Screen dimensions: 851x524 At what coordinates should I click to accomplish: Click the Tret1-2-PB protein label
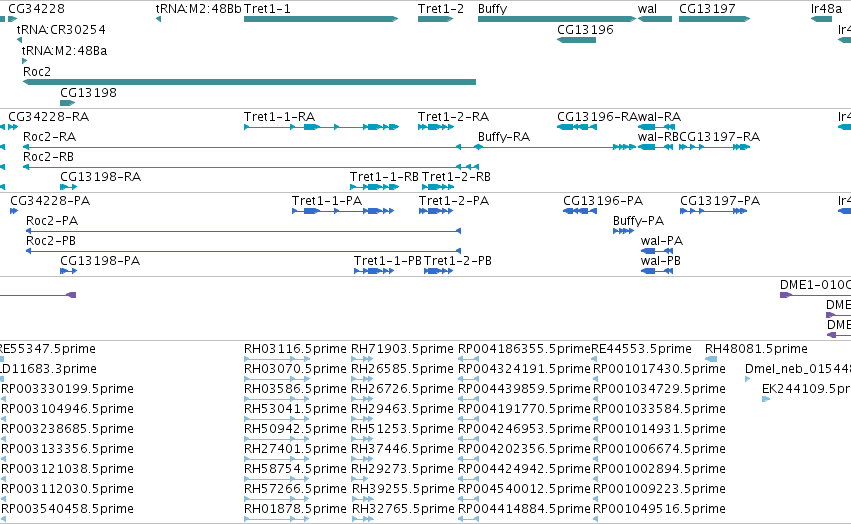(x=458, y=261)
